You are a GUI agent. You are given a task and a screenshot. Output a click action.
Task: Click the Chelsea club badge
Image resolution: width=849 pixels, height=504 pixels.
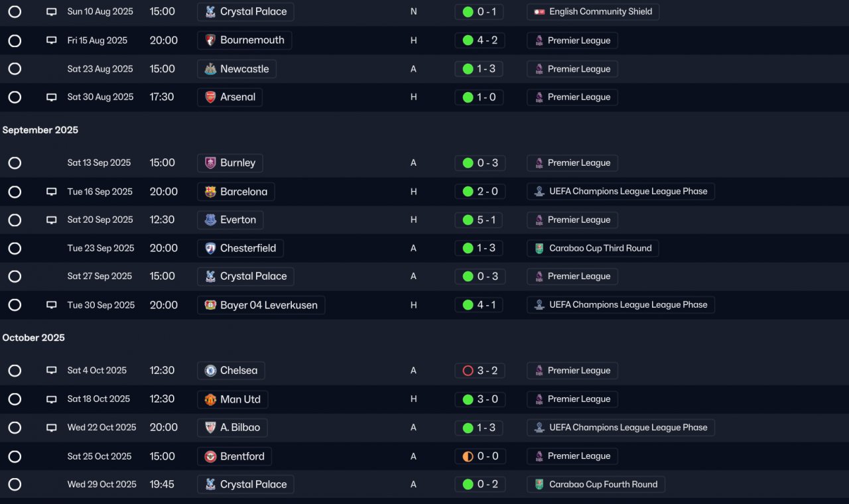210,371
